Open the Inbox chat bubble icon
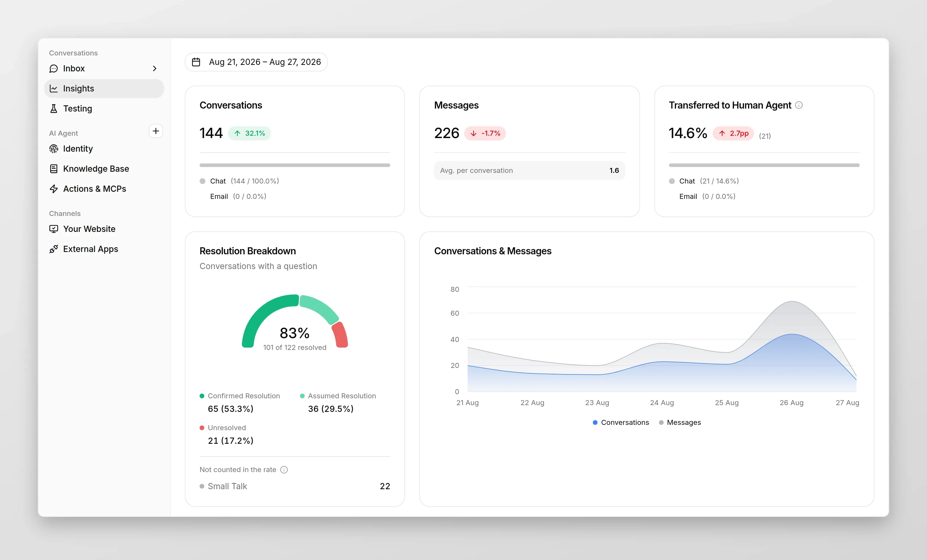927x560 pixels. [54, 68]
